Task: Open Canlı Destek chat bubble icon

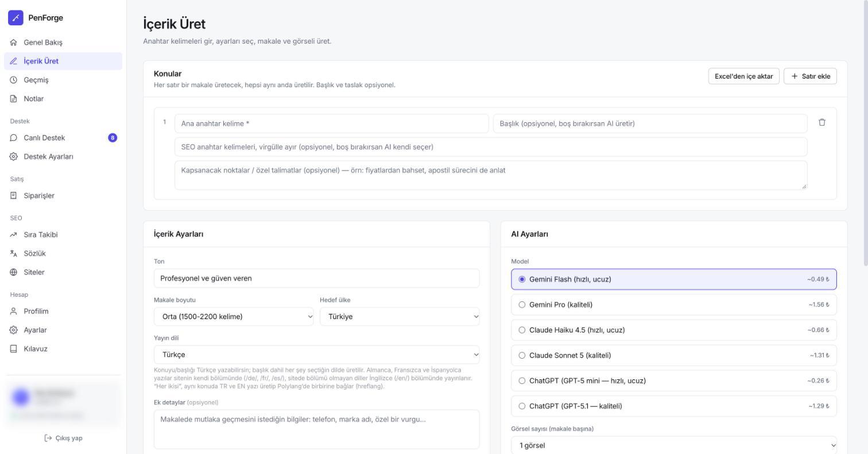Action: (14, 138)
